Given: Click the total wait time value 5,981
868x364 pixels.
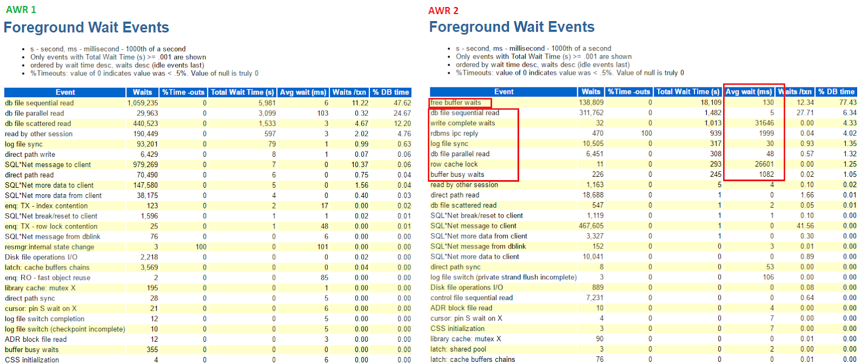Looking at the screenshot, I should coord(267,103).
